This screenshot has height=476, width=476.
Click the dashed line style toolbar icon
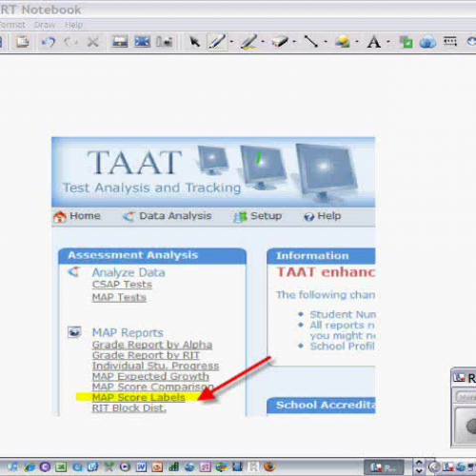[450, 41]
